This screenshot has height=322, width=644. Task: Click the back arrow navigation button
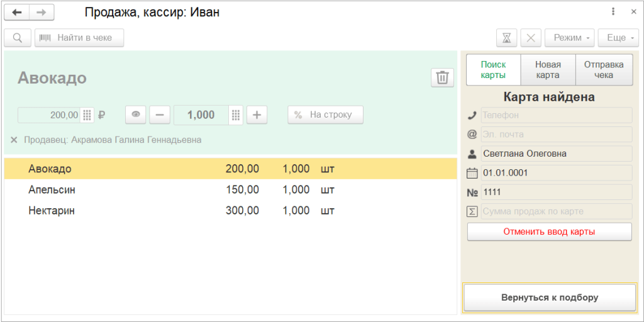[17, 13]
